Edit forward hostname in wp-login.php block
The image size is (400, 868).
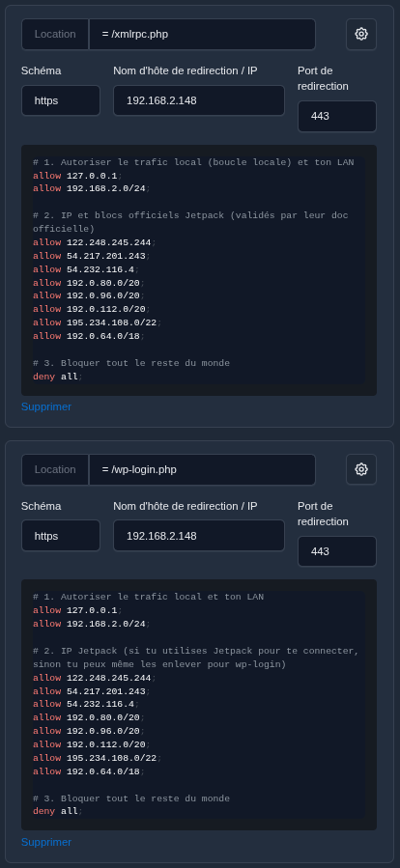pyautogui.click(x=199, y=536)
